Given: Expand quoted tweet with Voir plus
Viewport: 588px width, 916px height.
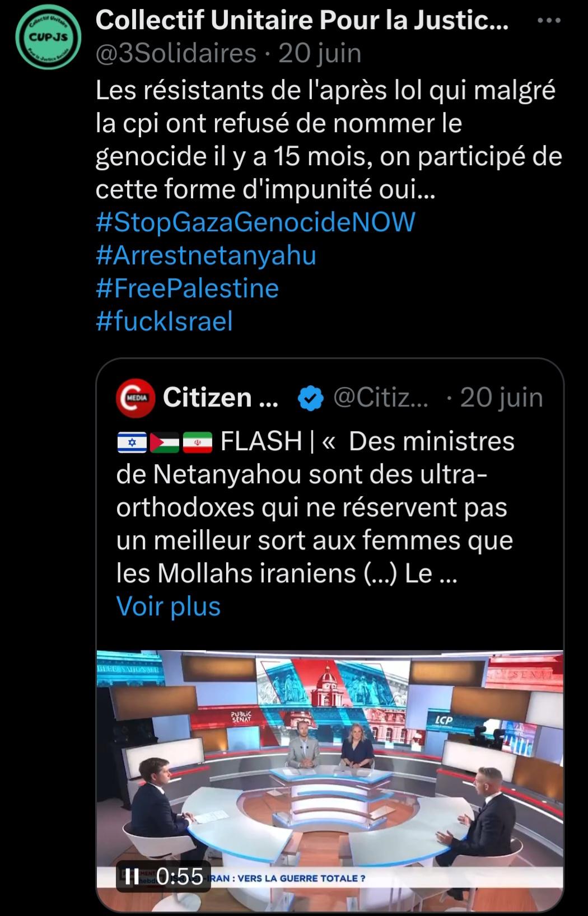Looking at the screenshot, I should tap(169, 606).
